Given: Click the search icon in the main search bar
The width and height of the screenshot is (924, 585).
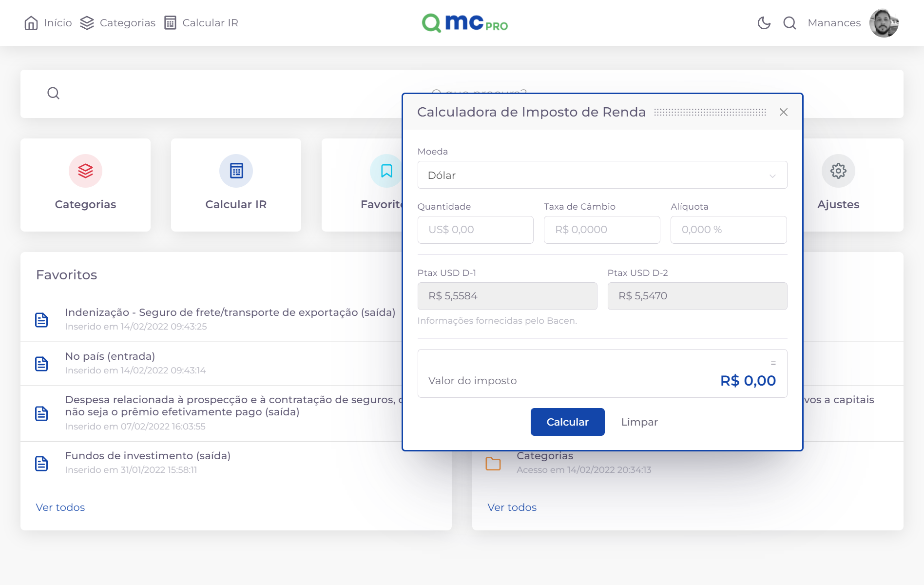Looking at the screenshot, I should coord(54,93).
